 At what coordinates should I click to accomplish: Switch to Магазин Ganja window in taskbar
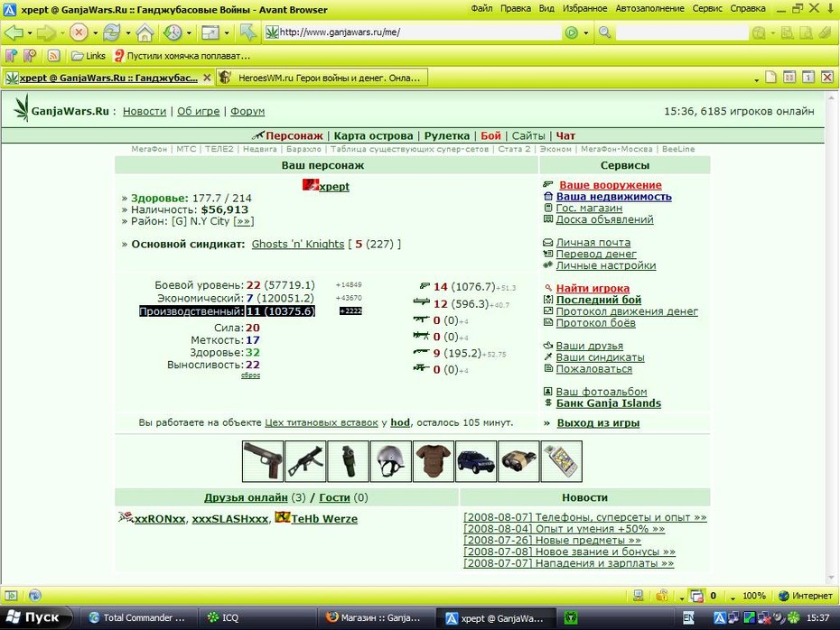(377, 617)
